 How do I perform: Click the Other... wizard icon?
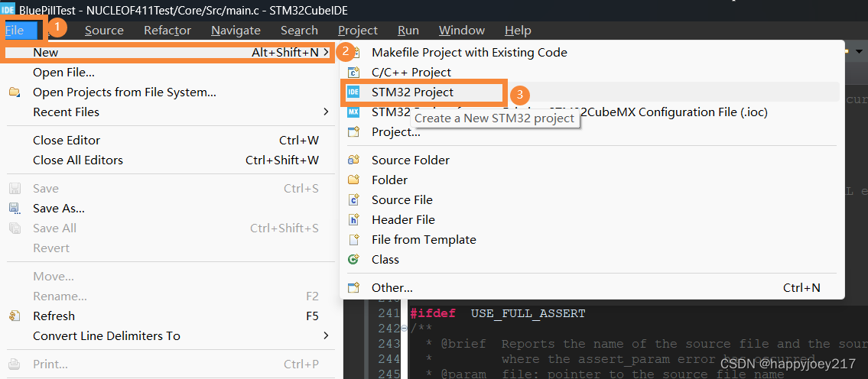coord(354,288)
